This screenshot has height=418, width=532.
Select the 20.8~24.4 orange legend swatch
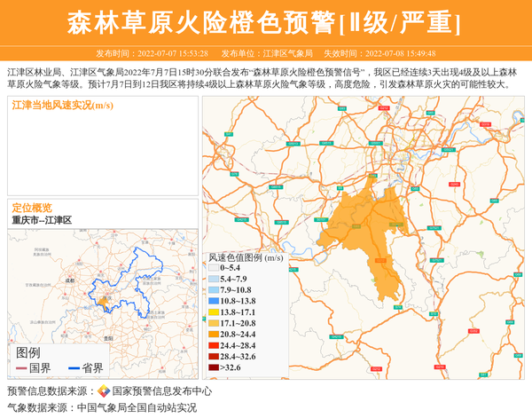214,334
